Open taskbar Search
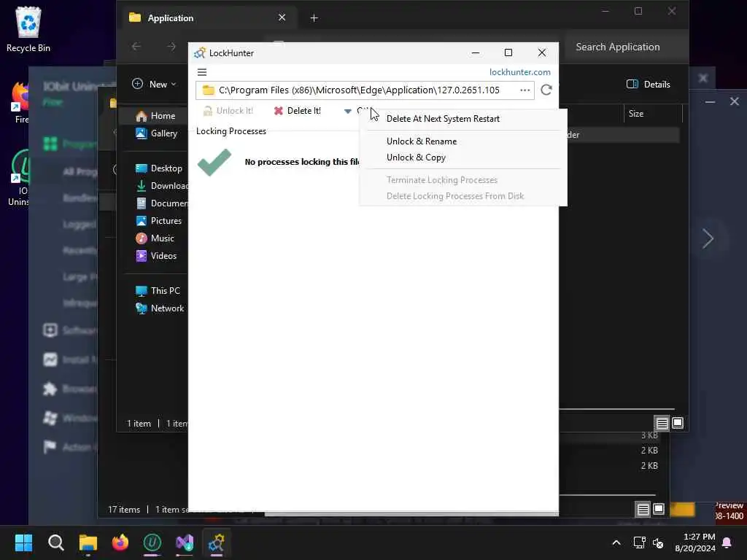The width and height of the screenshot is (747, 560). (55, 542)
